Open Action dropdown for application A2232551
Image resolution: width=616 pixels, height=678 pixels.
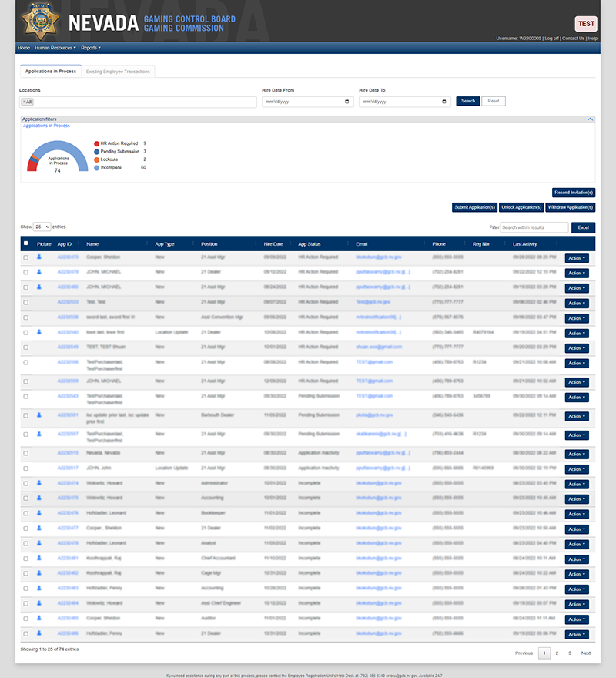pyautogui.click(x=577, y=416)
